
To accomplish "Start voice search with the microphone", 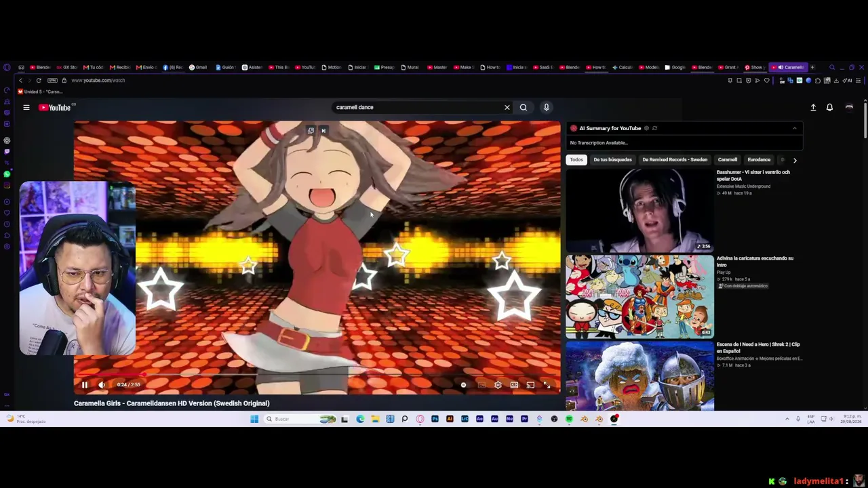I will pyautogui.click(x=546, y=107).
